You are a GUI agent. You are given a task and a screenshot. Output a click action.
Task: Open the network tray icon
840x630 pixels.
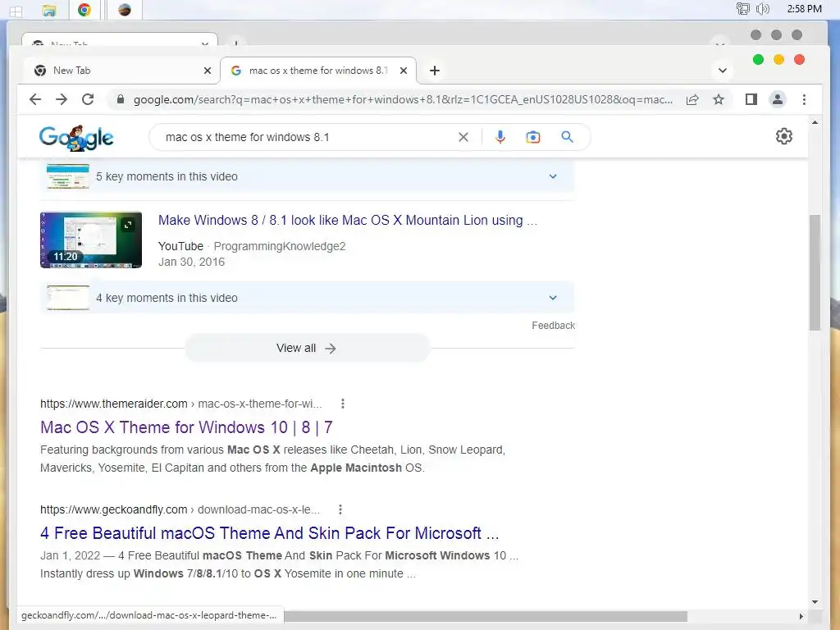tap(742, 8)
